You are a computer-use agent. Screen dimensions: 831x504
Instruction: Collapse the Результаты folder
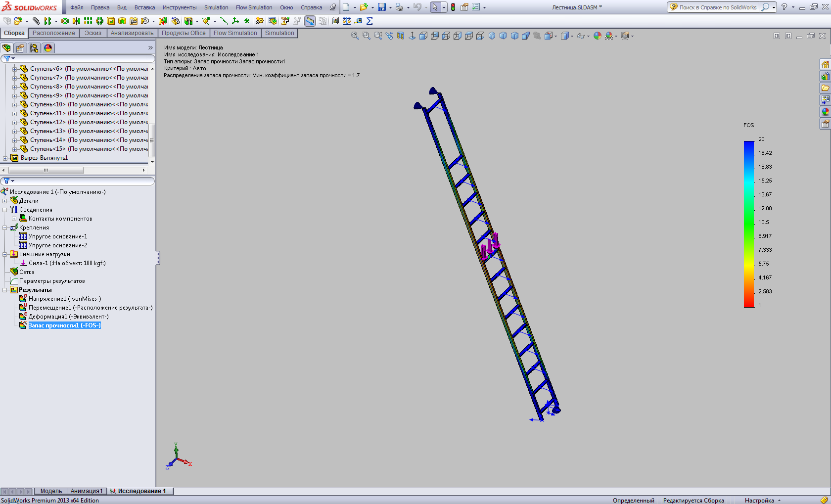(5, 290)
